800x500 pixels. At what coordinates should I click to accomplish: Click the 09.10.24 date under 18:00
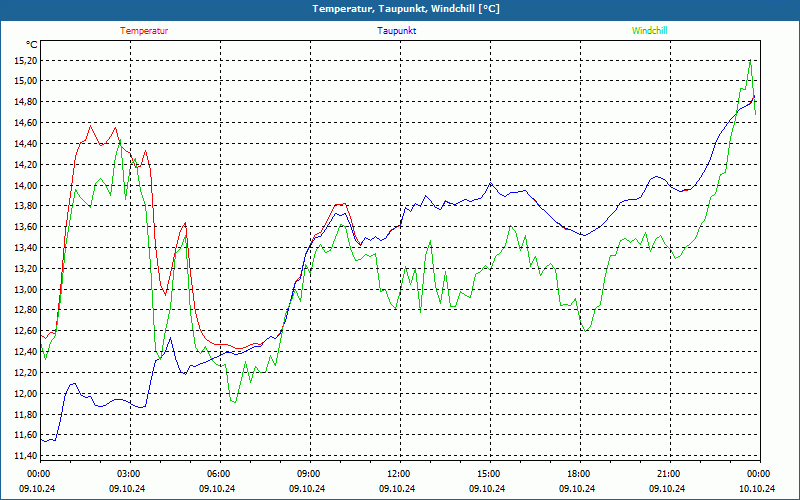[577, 488]
